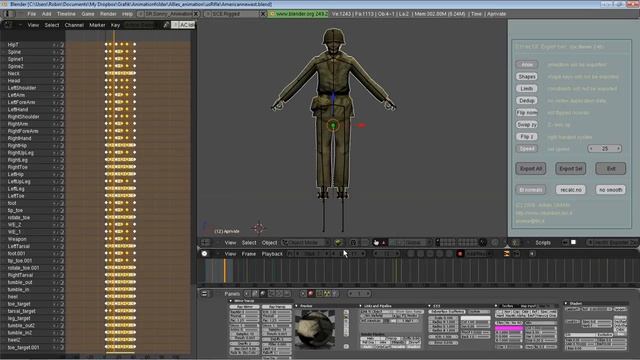Open the Buttons window type icon
This screenshot has width=640, height=360.
[204, 293]
